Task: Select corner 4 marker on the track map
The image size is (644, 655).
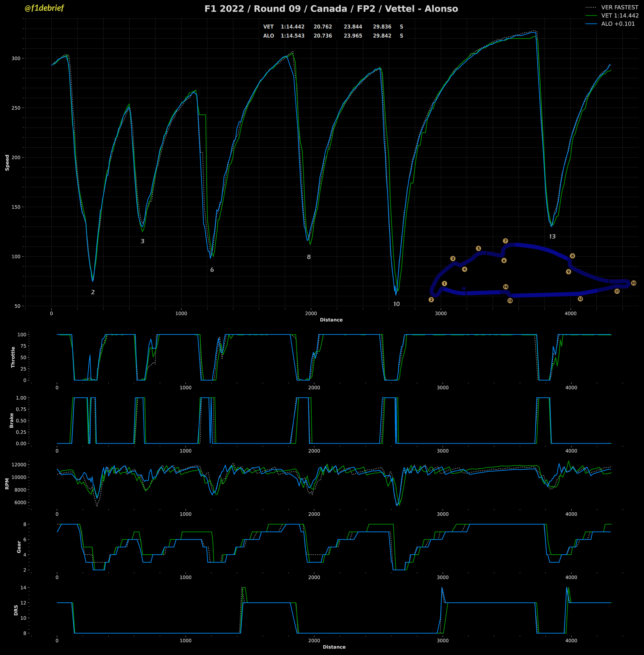Action: tap(465, 269)
